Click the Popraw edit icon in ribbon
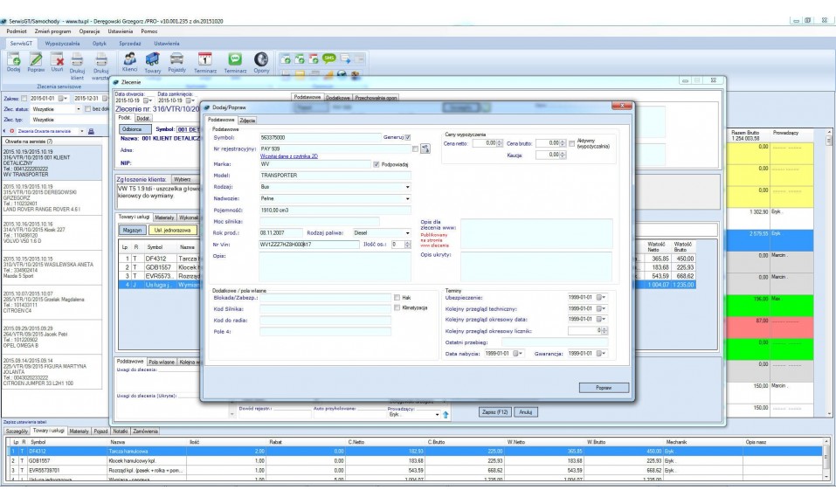 pyautogui.click(x=36, y=59)
